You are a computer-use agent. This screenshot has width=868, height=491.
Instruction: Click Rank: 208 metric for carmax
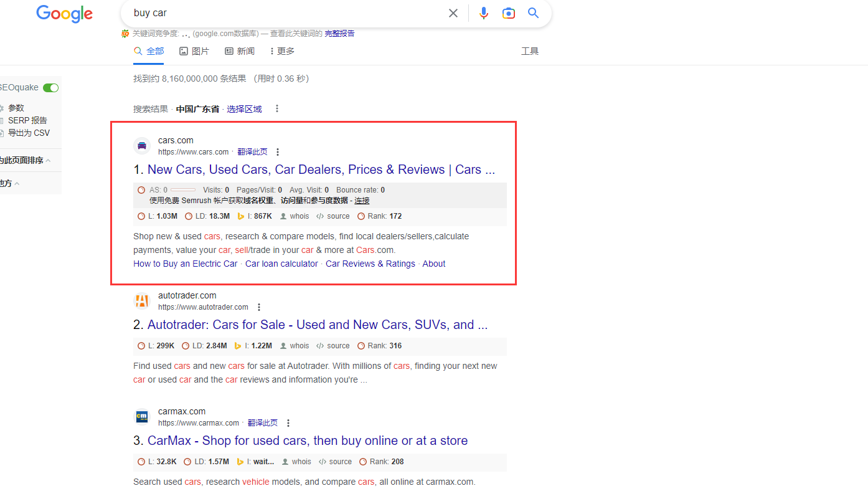[x=382, y=462]
